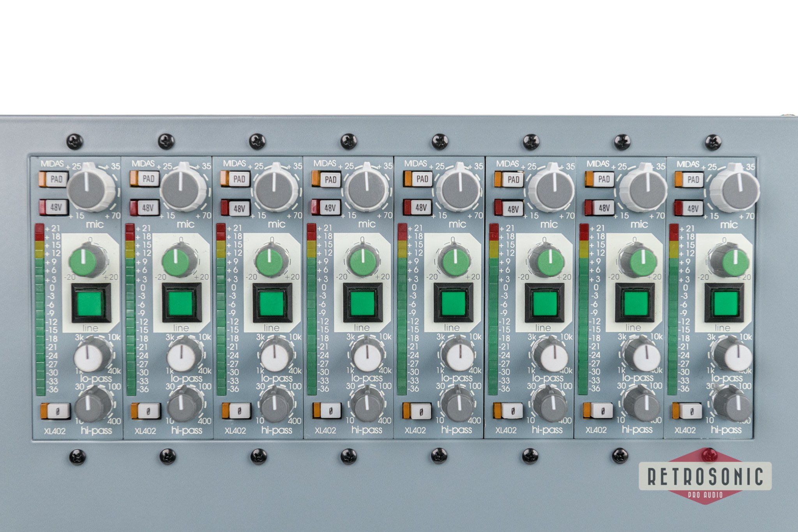Toggle the PAD button on the fifth channel
Screen dimensions: 798x532
click(418, 179)
